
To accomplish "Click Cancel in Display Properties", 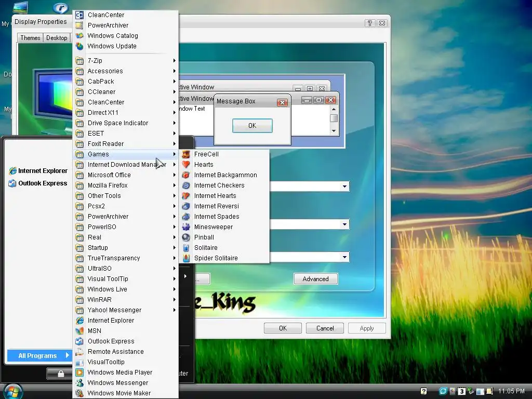I will pyautogui.click(x=325, y=328).
